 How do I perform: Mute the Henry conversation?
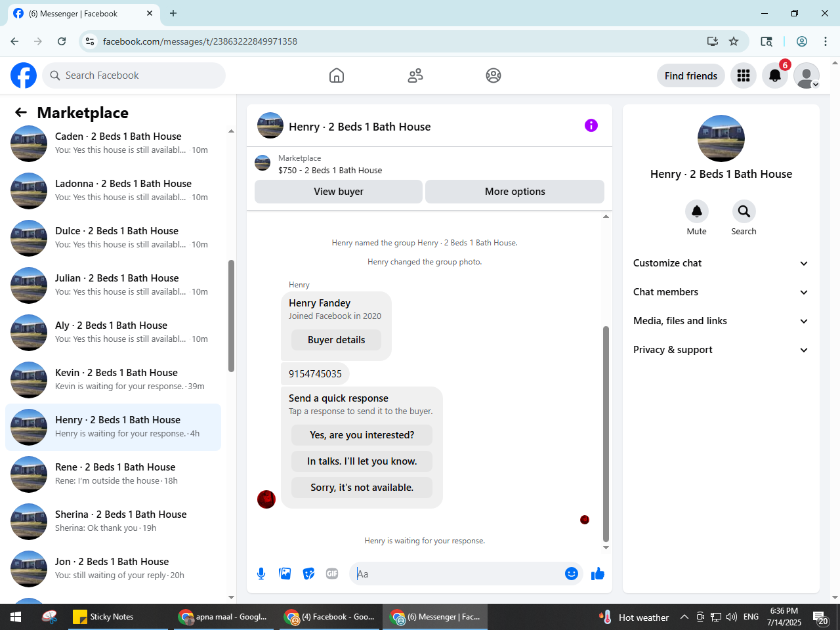(x=697, y=211)
